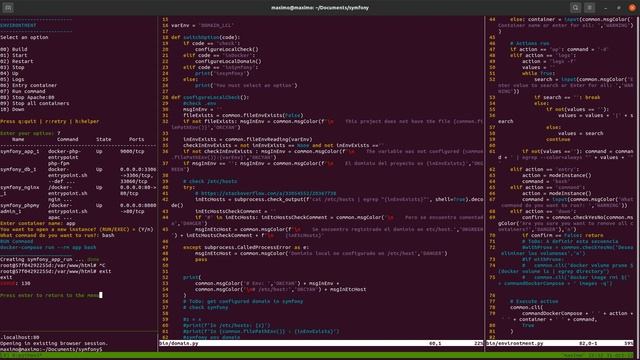Viewport: 640px width, 360px height.
Task: Click 'print(' on line 52 of domain.py
Action: 192,277
